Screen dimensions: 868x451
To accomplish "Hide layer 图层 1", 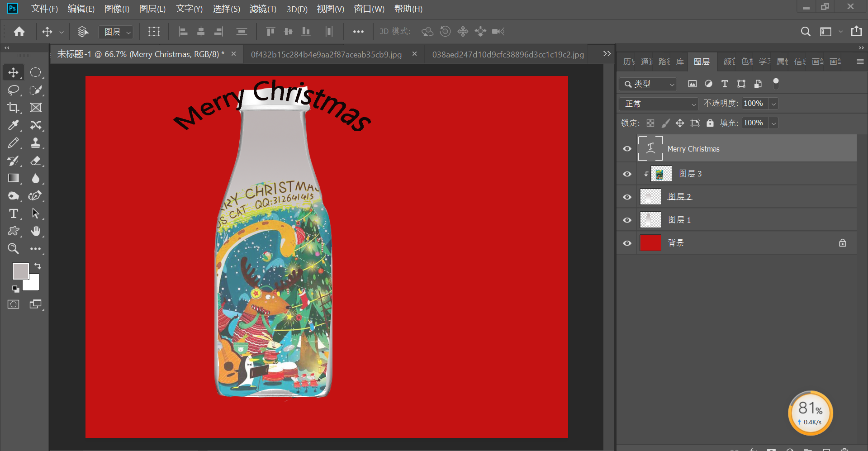I will [x=627, y=220].
